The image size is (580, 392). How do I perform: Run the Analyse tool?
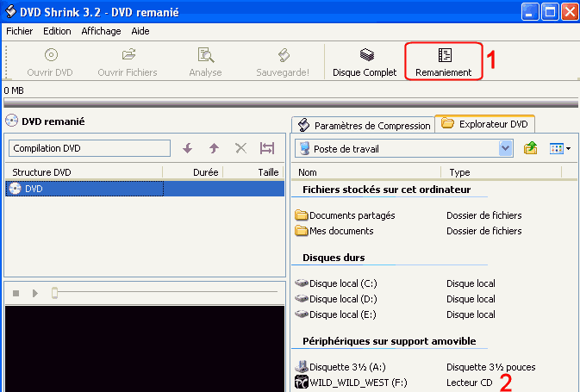(x=205, y=62)
